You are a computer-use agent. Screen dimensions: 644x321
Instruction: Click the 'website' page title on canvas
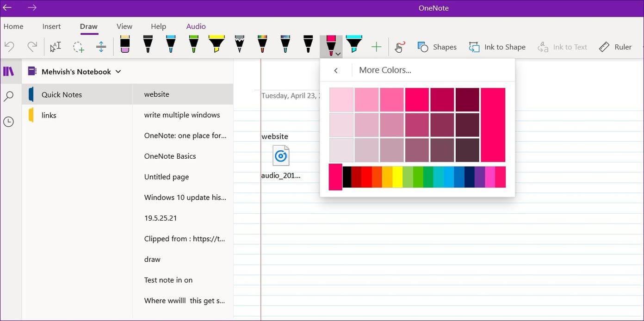pos(275,136)
